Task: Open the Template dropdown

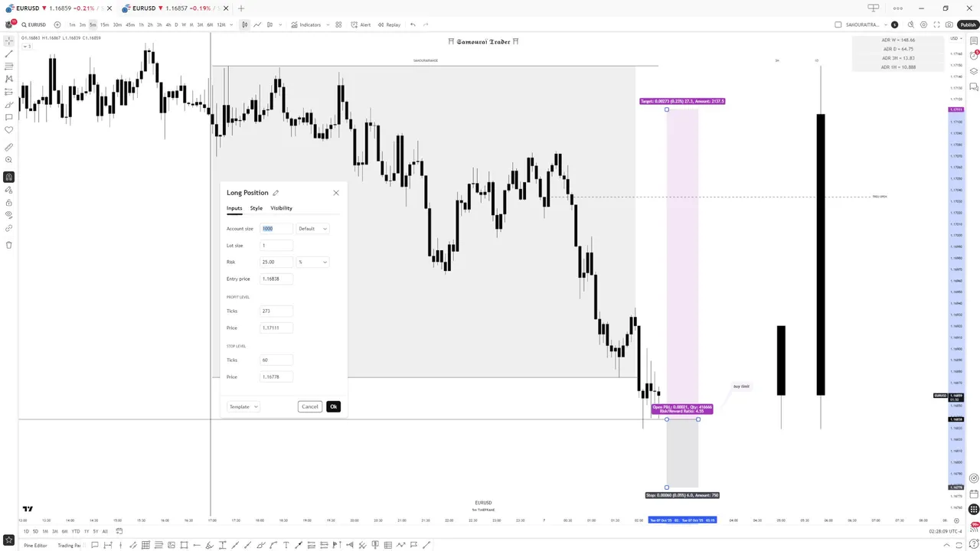Action: [x=243, y=407]
